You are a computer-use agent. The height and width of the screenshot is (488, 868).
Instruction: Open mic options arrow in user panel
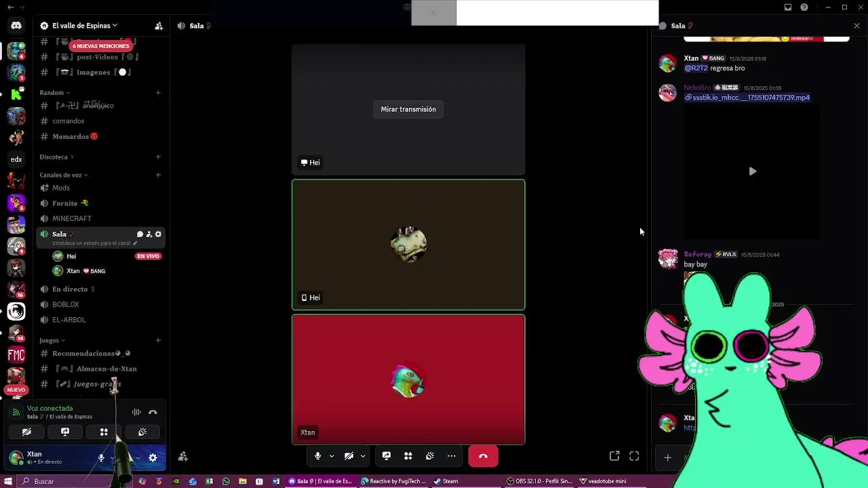(x=112, y=457)
